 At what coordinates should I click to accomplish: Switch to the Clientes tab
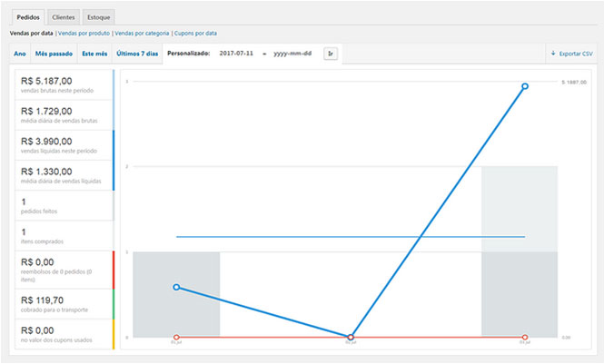[x=64, y=16]
